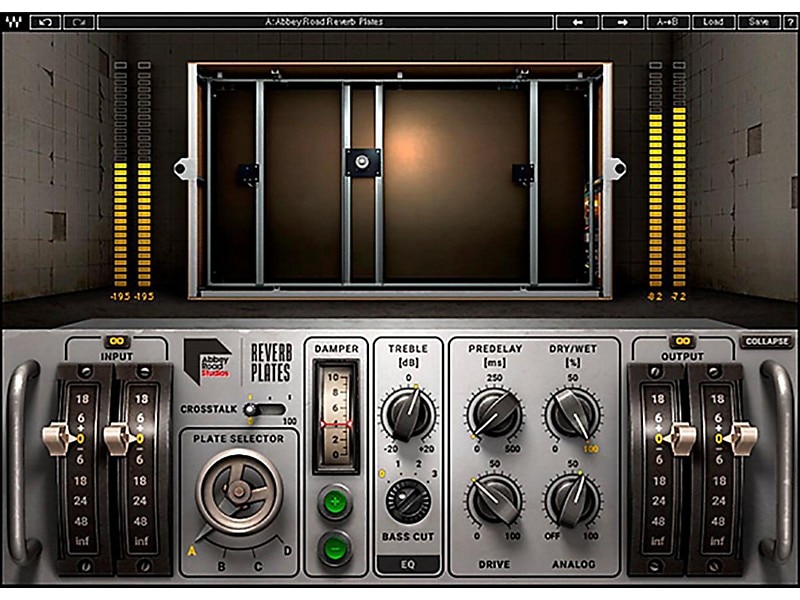Go to next preset arrow
The image size is (800, 600).
[622, 22]
